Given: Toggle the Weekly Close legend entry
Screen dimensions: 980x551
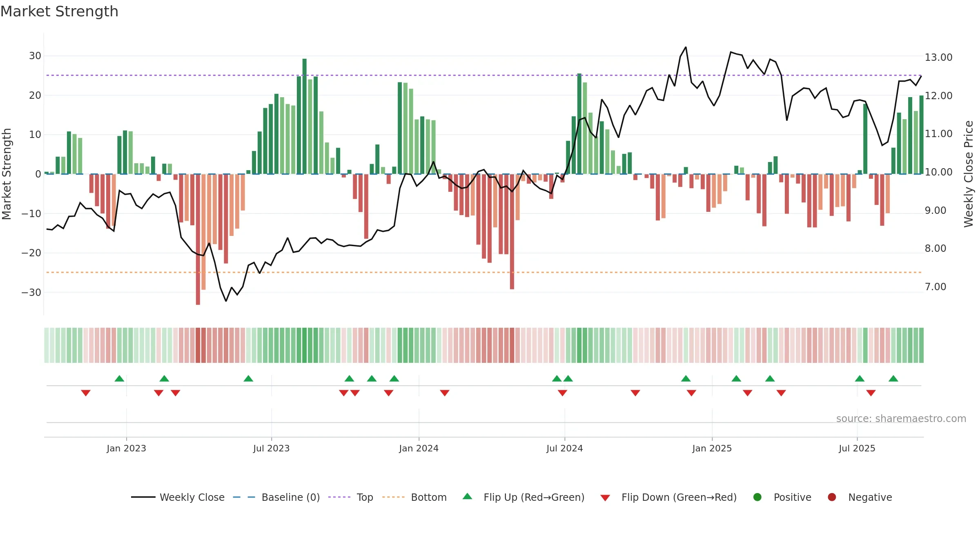Looking at the screenshot, I should 178,497.
